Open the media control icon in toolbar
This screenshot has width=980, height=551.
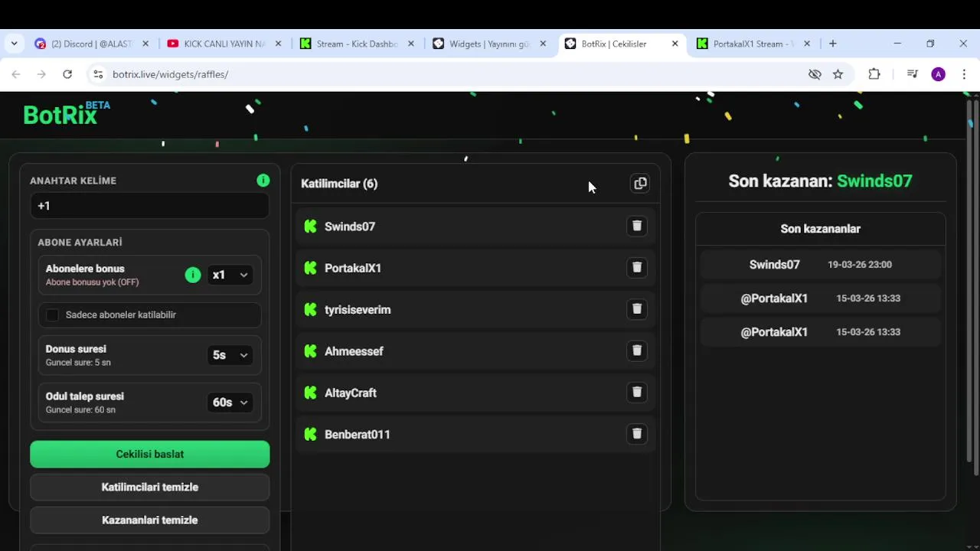point(912,74)
